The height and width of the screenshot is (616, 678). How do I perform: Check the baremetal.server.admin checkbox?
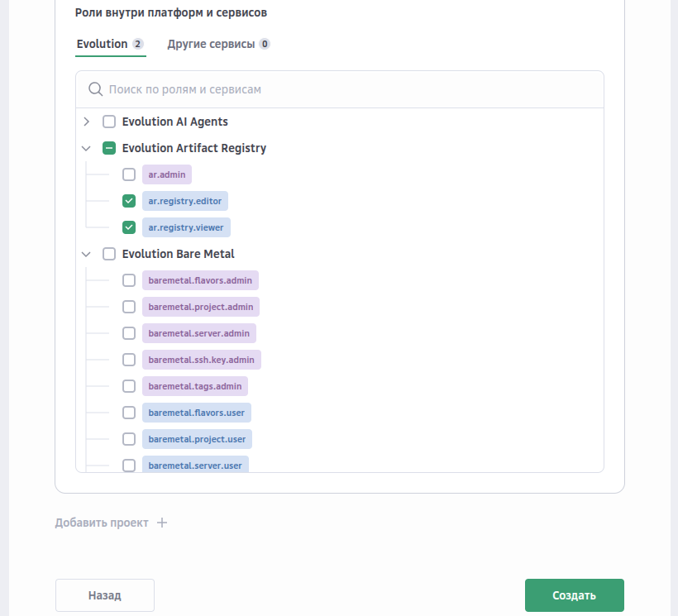pyautogui.click(x=129, y=333)
